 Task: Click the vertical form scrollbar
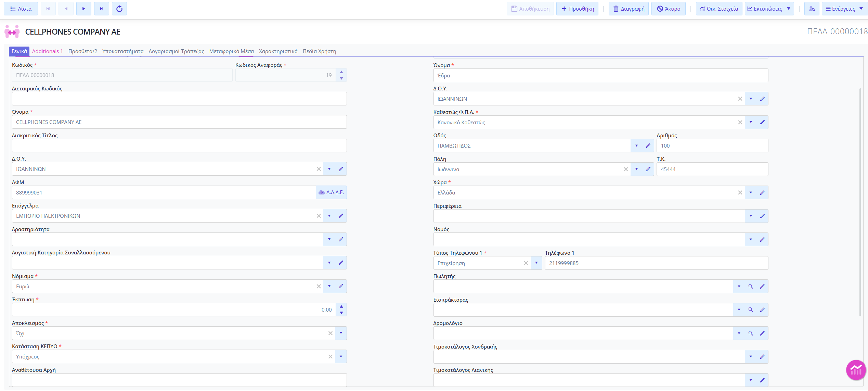tap(860, 202)
